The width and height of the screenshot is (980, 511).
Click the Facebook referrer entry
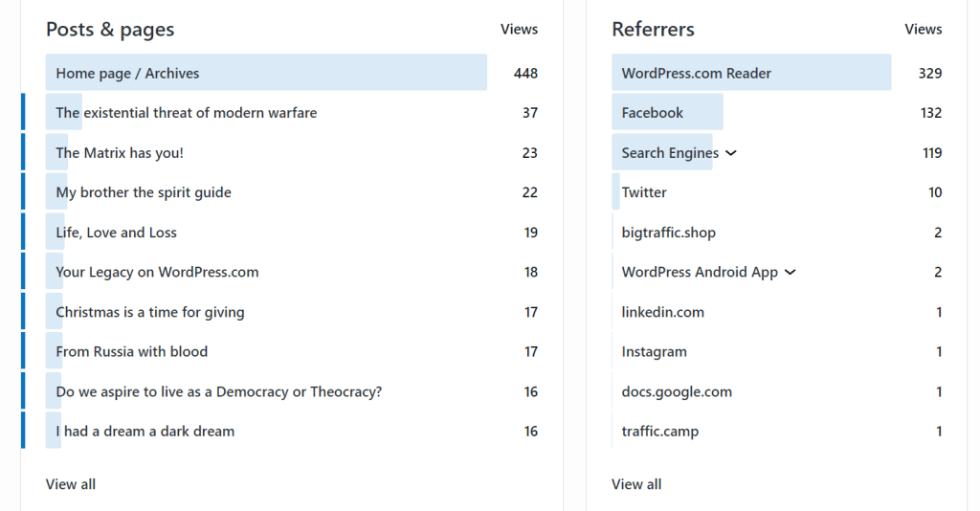[x=652, y=113]
